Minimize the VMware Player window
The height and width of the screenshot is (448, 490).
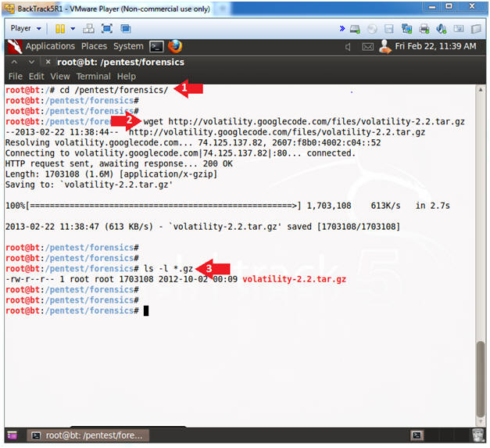[432, 7]
